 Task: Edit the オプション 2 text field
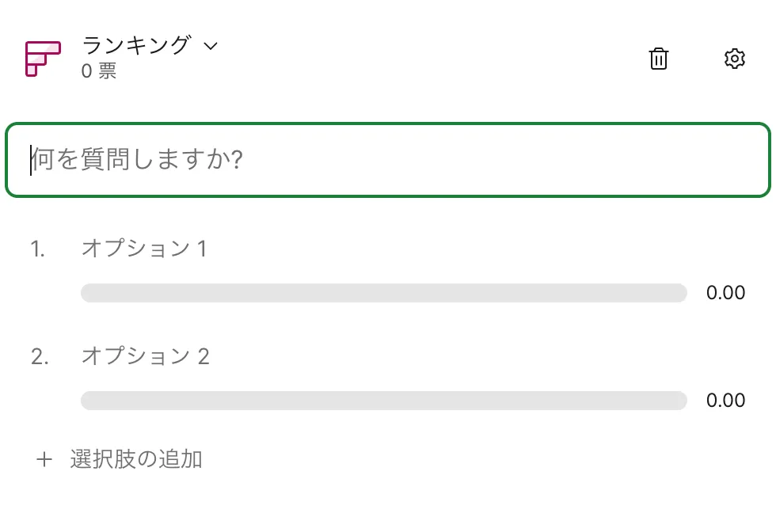click(145, 356)
